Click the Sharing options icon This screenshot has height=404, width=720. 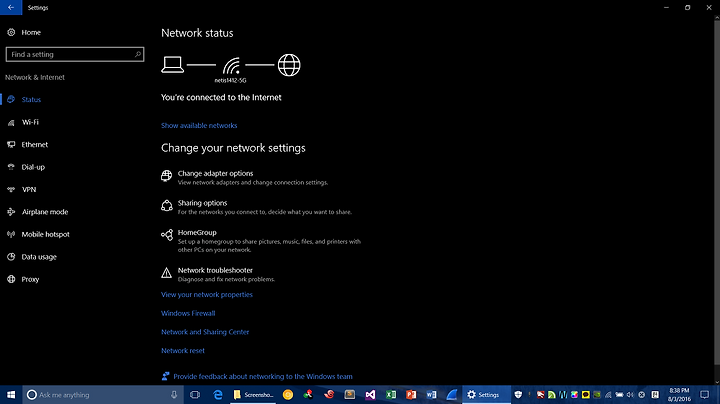pos(166,205)
